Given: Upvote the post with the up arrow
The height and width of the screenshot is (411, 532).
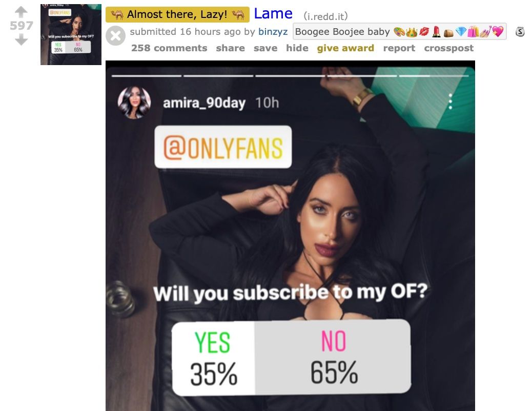Looking at the screenshot, I should point(21,12).
